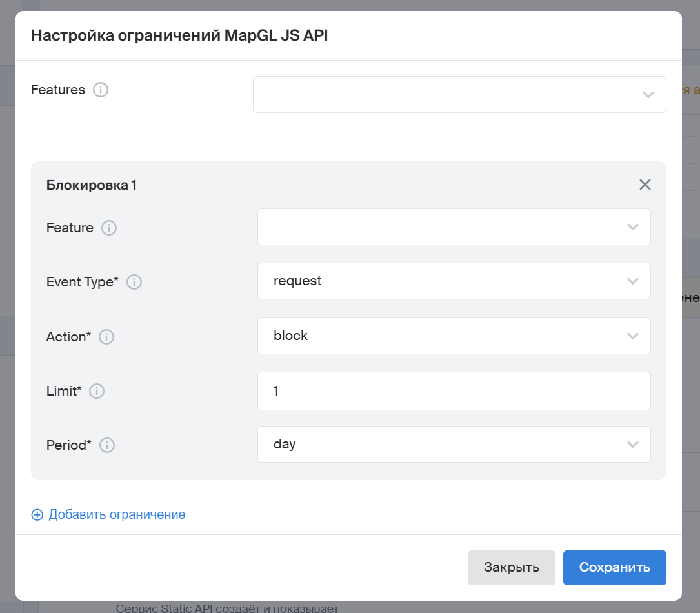Show the Event Type info tooltip icon
This screenshot has width=700, height=613.
134,282
